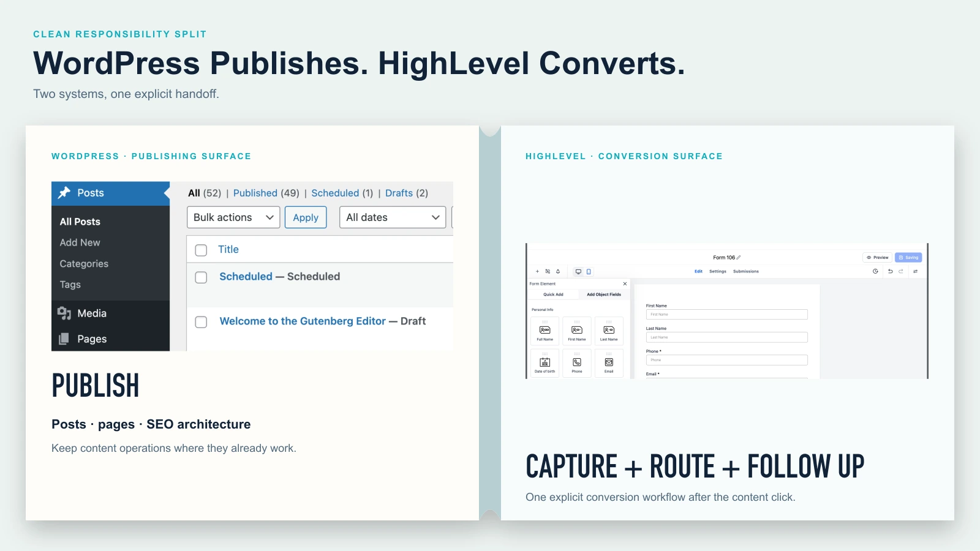Open Pages in WordPress menu
The image size is (980, 551).
110,339
